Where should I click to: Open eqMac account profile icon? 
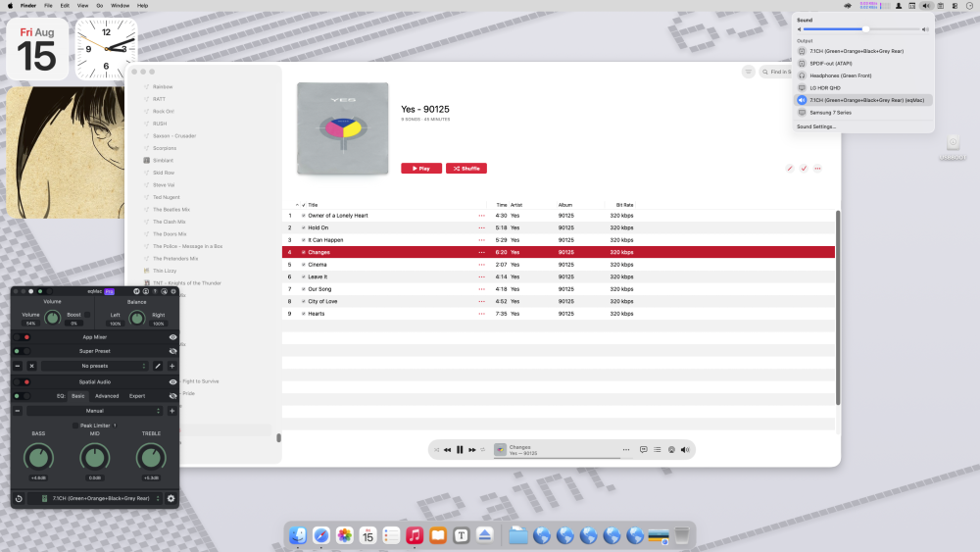[146, 291]
